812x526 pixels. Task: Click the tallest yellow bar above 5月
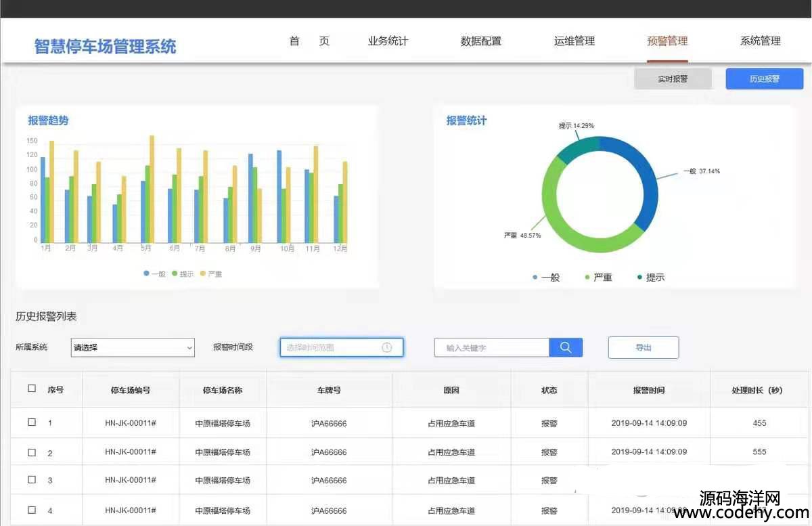(x=152, y=189)
